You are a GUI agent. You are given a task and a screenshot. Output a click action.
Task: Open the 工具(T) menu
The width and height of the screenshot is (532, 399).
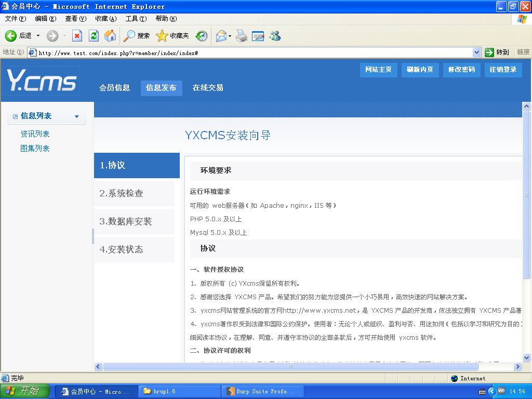(x=136, y=19)
